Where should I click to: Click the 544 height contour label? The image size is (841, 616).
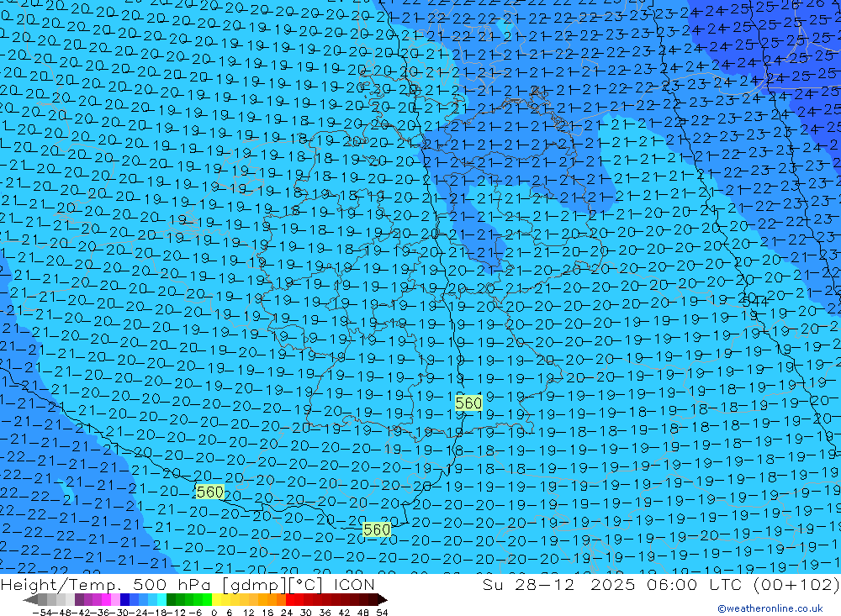tap(756, 302)
